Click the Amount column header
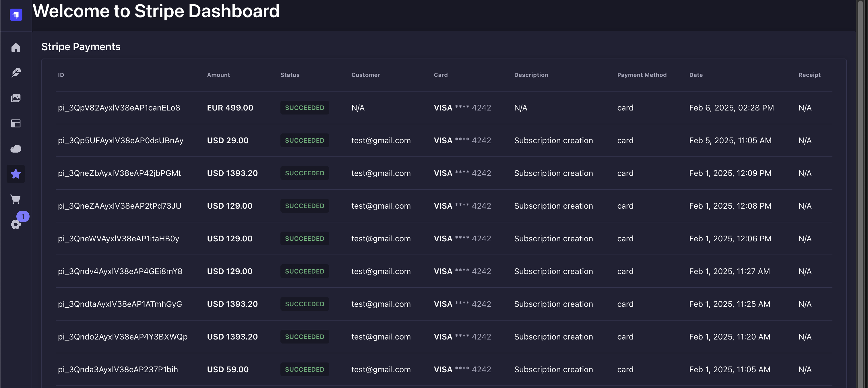The width and height of the screenshot is (868, 388). click(x=218, y=75)
